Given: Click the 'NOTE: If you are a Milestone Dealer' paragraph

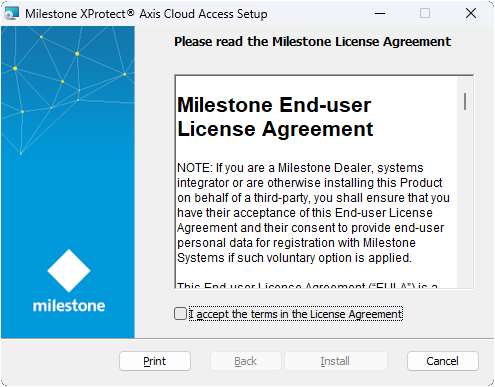Looking at the screenshot, I should tap(313, 213).
